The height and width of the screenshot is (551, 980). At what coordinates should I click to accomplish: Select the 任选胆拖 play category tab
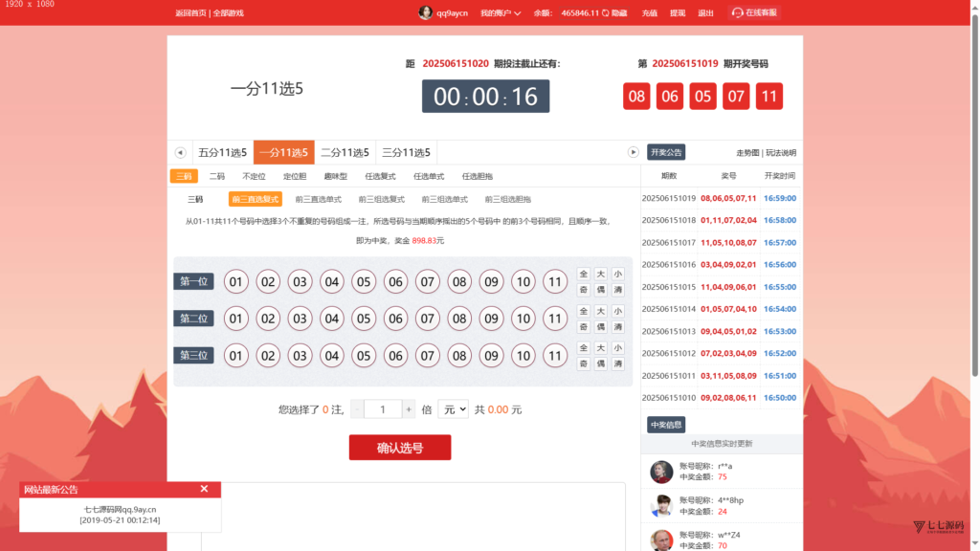[x=477, y=176]
